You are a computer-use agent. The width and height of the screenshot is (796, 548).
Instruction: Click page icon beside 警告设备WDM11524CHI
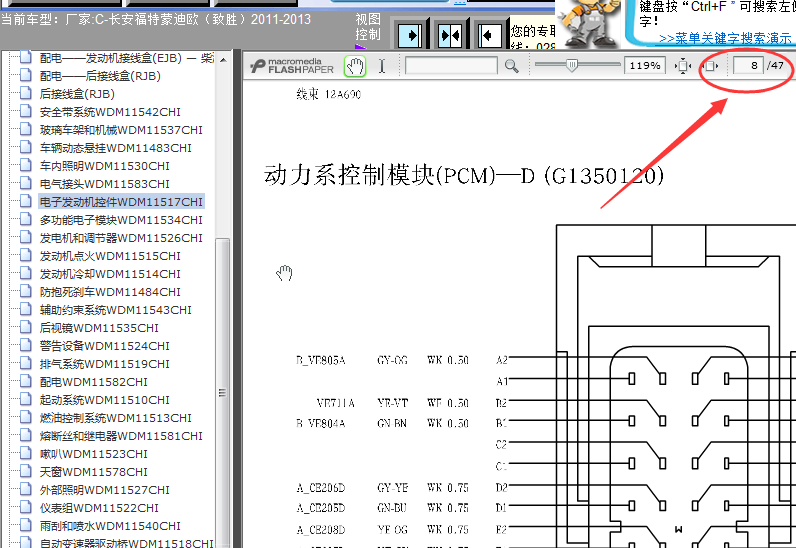click(25, 345)
